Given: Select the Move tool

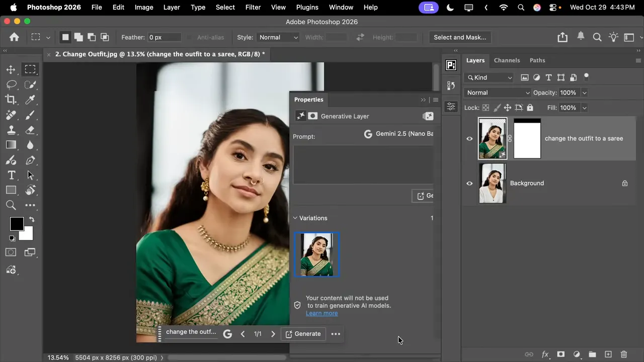Looking at the screenshot, I should [11, 70].
